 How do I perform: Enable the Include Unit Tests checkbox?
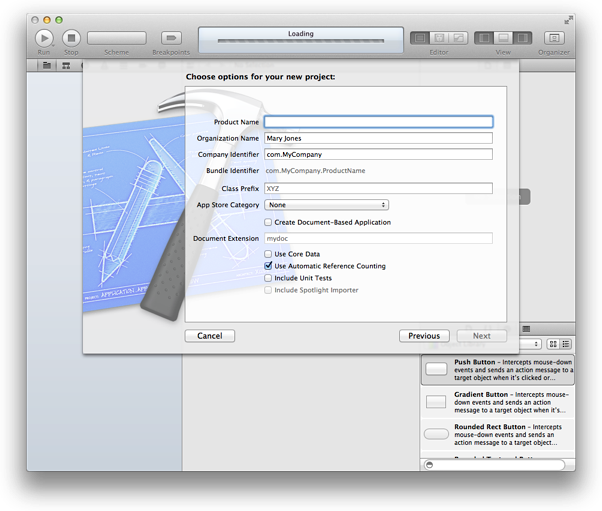[x=268, y=278]
